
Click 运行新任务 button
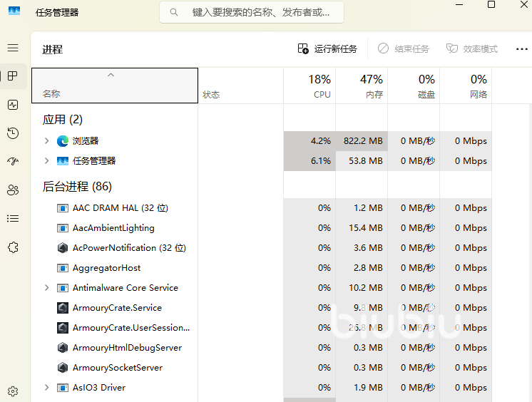pyautogui.click(x=327, y=49)
